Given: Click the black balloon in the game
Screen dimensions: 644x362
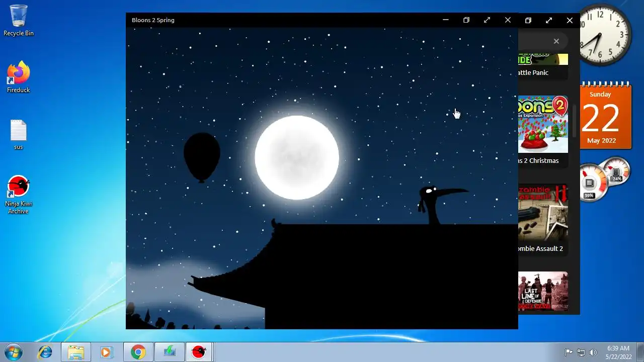Looking at the screenshot, I should pyautogui.click(x=202, y=157).
